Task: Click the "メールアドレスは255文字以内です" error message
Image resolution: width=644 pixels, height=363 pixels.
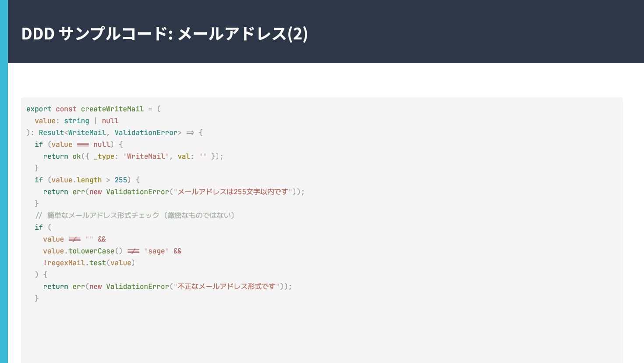Action: click(233, 192)
